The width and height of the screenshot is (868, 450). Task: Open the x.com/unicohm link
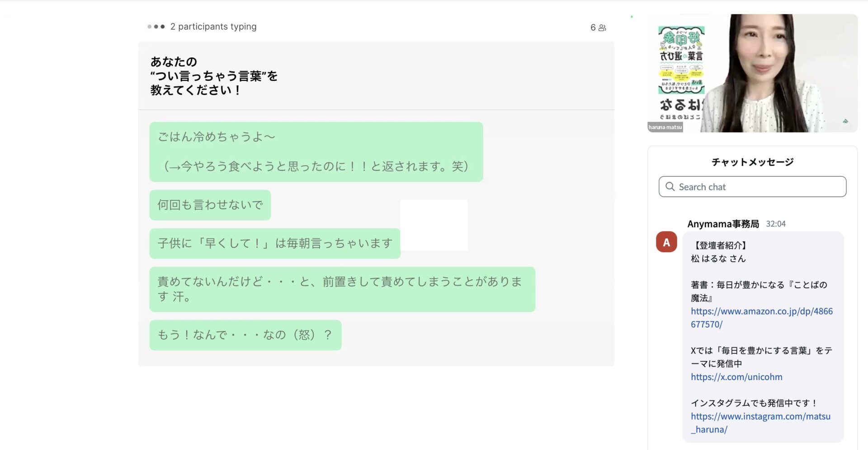(x=736, y=377)
